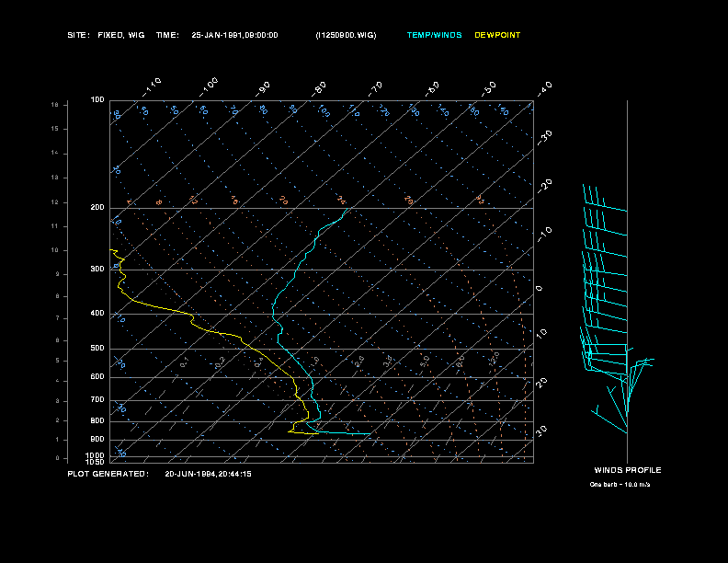Click the 400 pressure level label

pos(97,313)
